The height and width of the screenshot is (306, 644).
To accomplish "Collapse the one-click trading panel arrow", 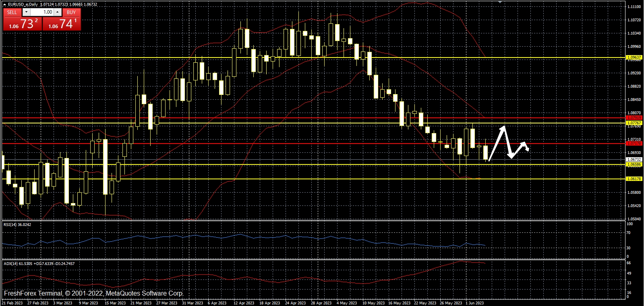I will tap(4, 4).
